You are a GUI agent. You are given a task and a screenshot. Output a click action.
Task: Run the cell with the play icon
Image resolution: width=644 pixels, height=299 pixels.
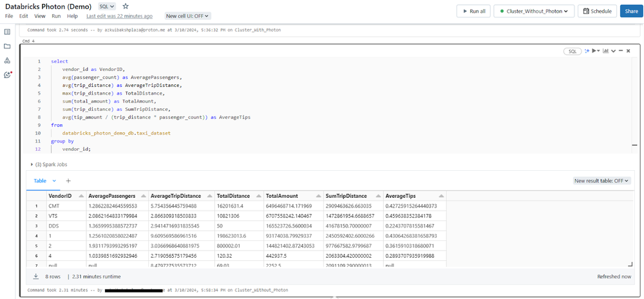tap(594, 51)
